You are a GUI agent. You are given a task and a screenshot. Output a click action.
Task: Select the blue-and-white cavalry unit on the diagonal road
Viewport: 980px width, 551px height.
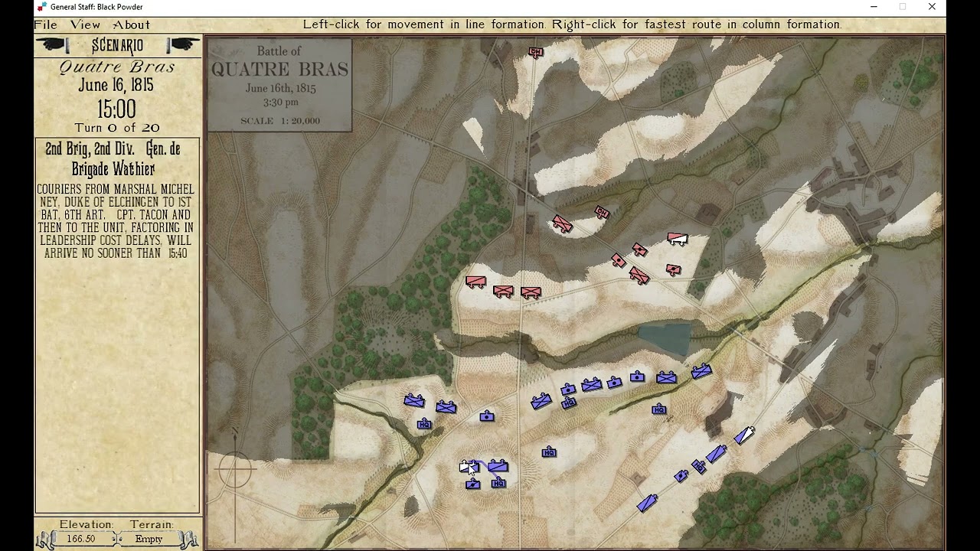pos(744,435)
